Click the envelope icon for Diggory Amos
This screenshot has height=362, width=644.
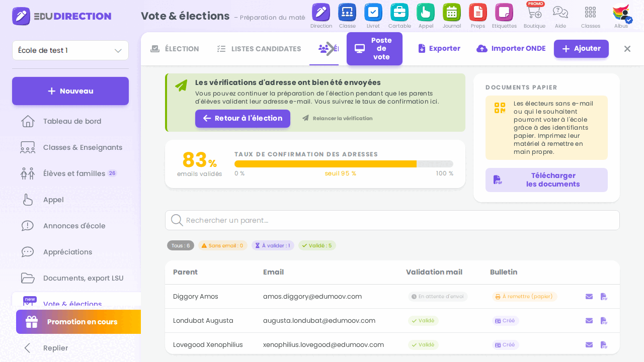[x=589, y=297]
